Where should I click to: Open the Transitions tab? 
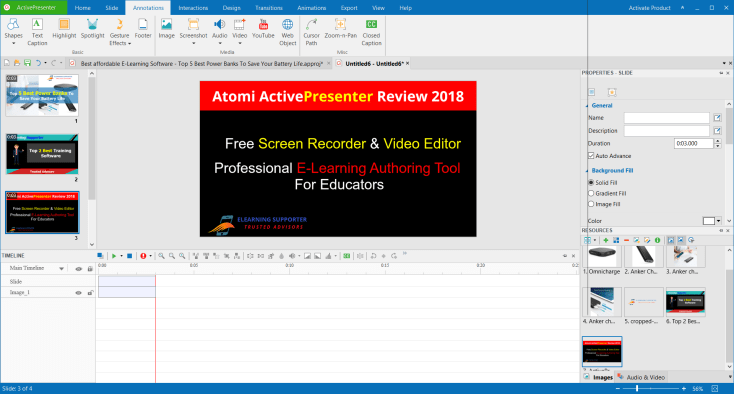pyautogui.click(x=269, y=7)
